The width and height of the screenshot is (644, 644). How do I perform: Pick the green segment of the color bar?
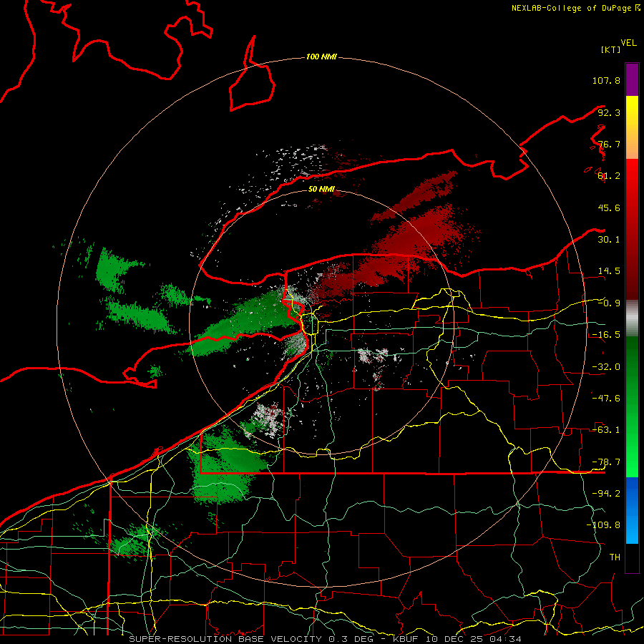(x=632, y=406)
